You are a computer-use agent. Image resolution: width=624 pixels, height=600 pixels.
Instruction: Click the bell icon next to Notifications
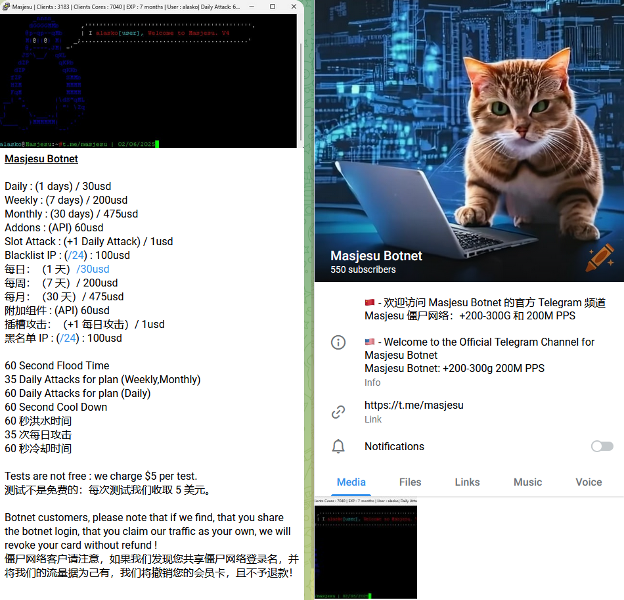338,446
